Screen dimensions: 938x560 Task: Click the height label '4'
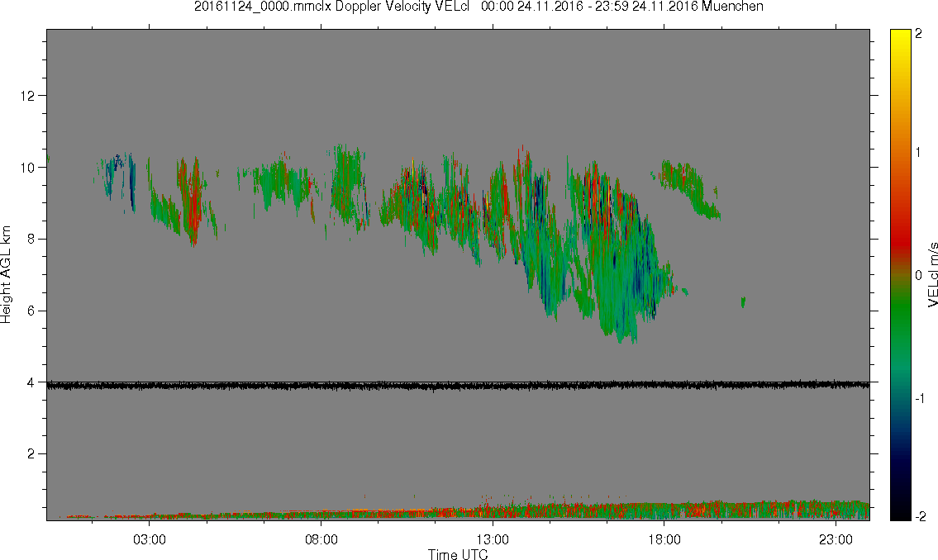(31, 382)
